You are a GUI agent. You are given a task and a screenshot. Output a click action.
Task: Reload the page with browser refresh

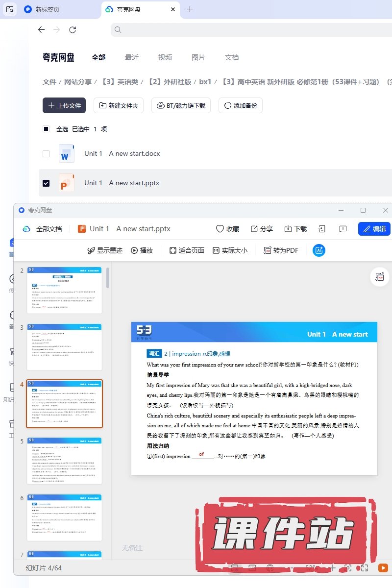pyautogui.click(x=73, y=30)
